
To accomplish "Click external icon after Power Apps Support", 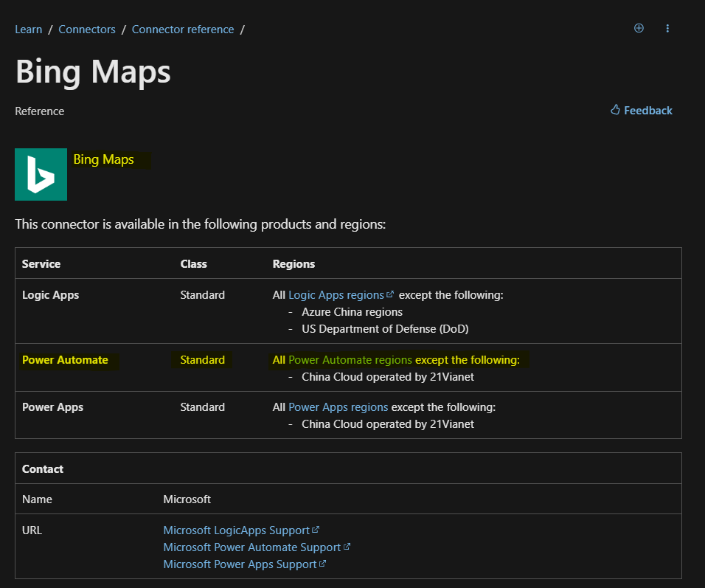I will coord(322,564).
